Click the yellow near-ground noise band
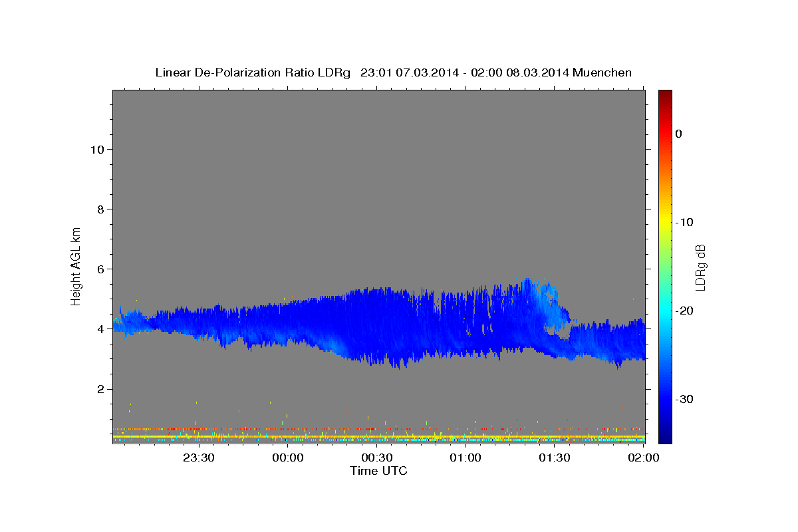This screenshot has height=532, width=798. (x=378, y=437)
